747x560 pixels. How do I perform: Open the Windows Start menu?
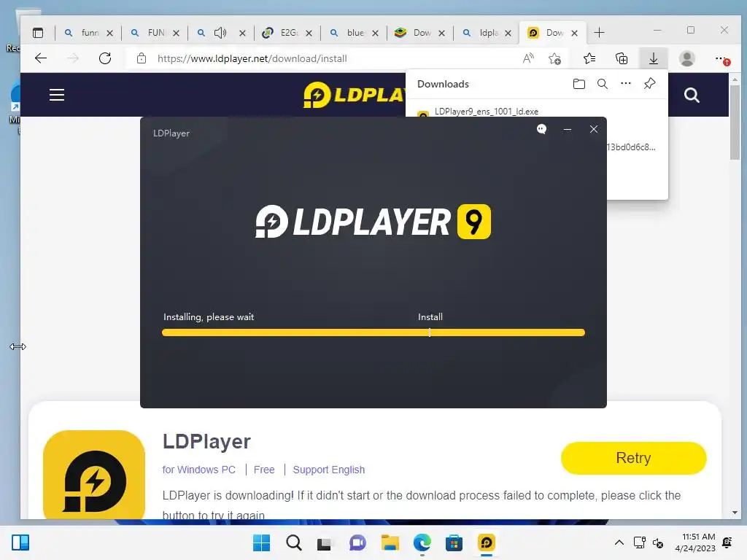point(261,542)
